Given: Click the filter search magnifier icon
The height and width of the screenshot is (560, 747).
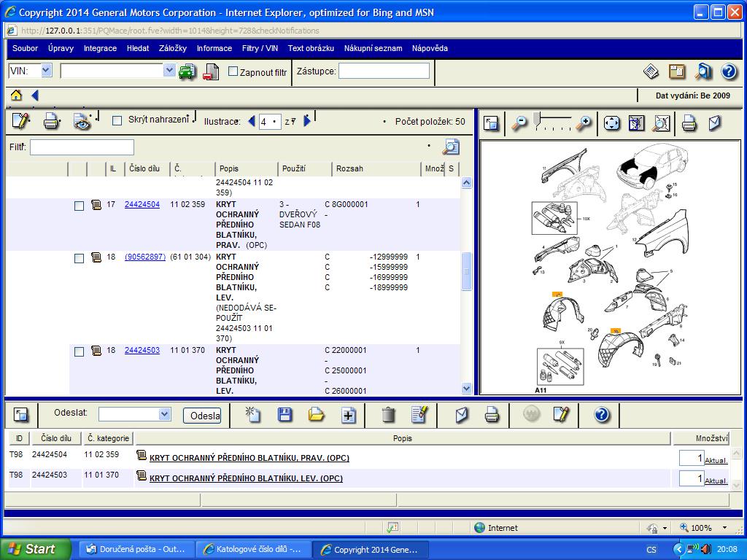Looking at the screenshot, I should point(451,147).
